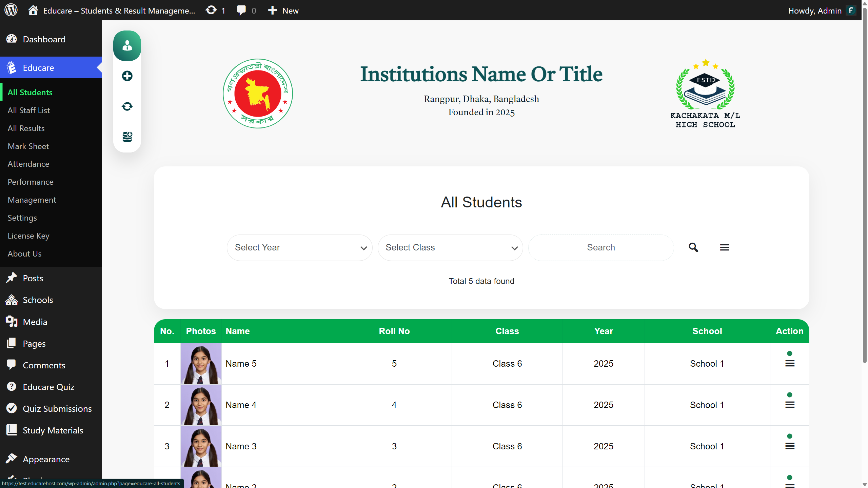Click the Pages icon

12,343
